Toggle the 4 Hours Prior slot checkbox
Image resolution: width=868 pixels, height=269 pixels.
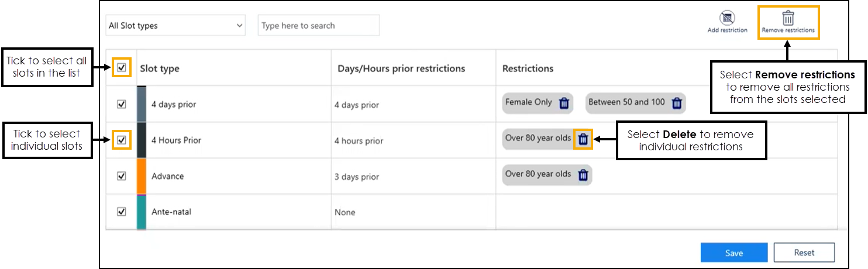point(122,140)
